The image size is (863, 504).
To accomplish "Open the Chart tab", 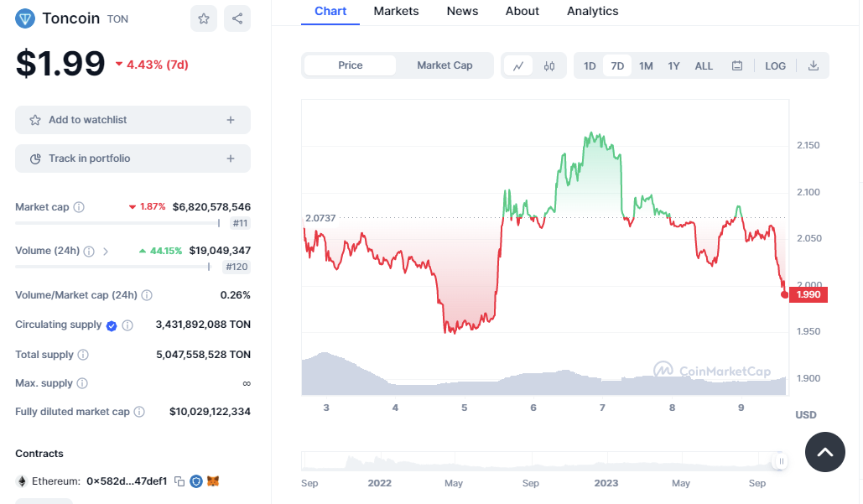I will tap(330, 12).
